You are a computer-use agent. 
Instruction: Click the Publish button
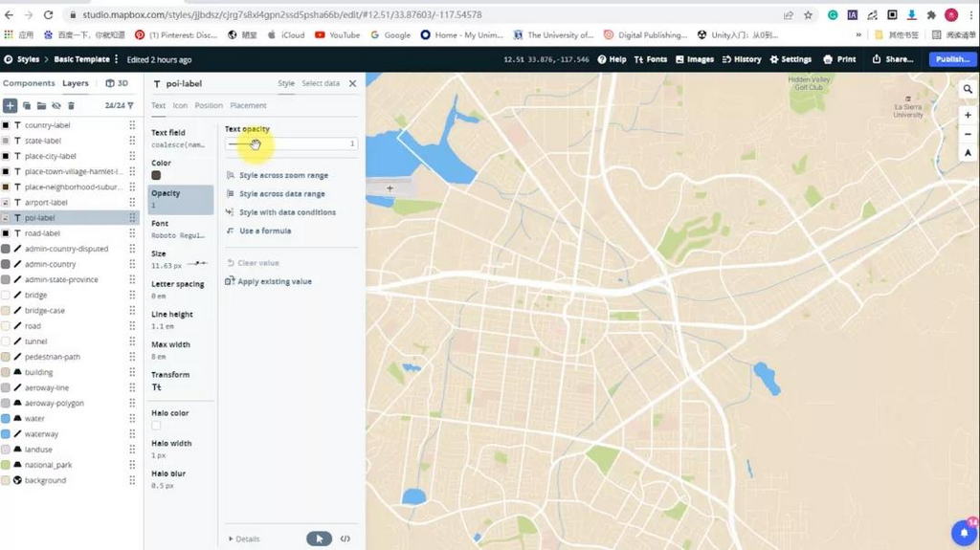coord(952,59)
